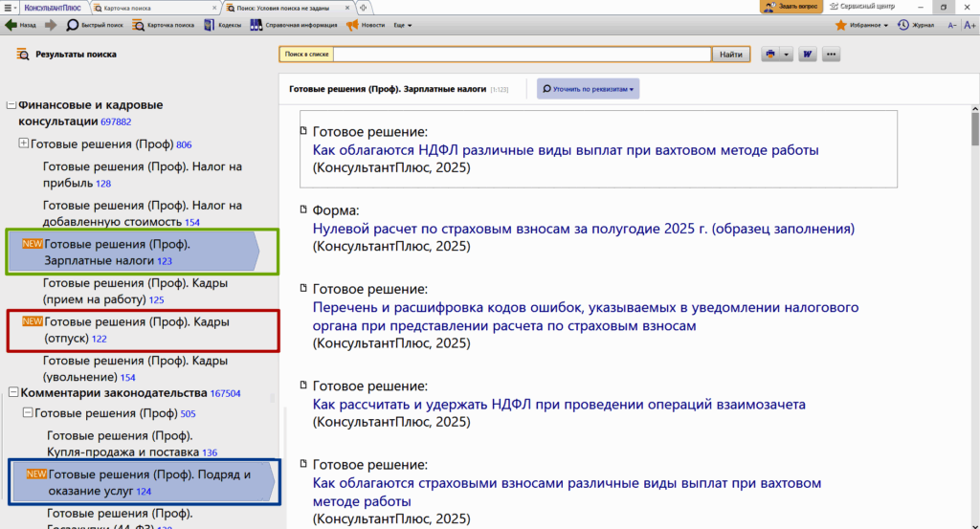The width and height of the screenshot is (980, 529).
Task: Expand Готовые решения (Проф) 806 node
Action: (x=23, y=144)
